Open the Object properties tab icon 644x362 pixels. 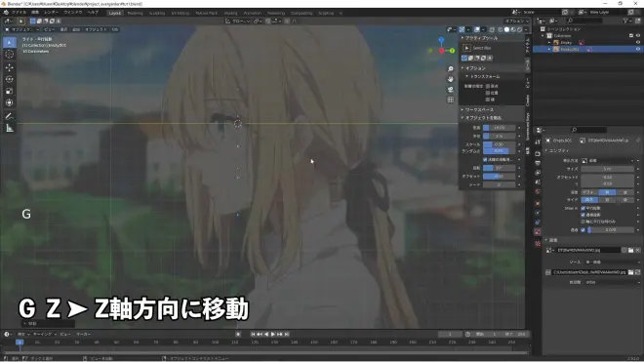(x=538, y=203)
